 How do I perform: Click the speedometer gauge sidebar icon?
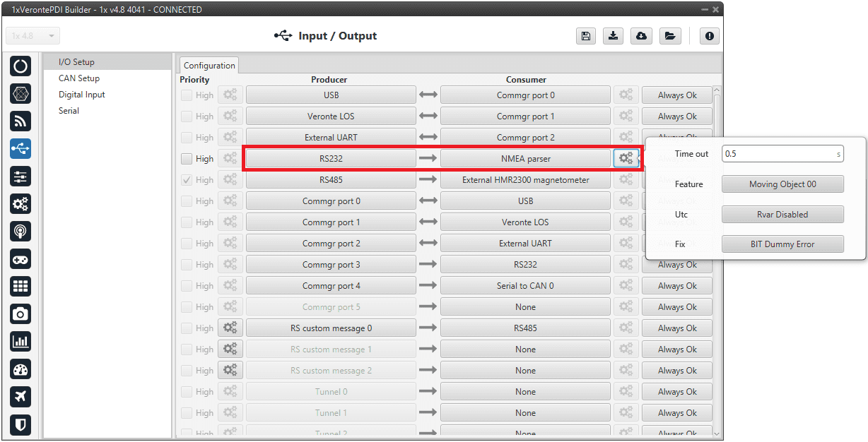pyautogui.click(x=20, y=369)
